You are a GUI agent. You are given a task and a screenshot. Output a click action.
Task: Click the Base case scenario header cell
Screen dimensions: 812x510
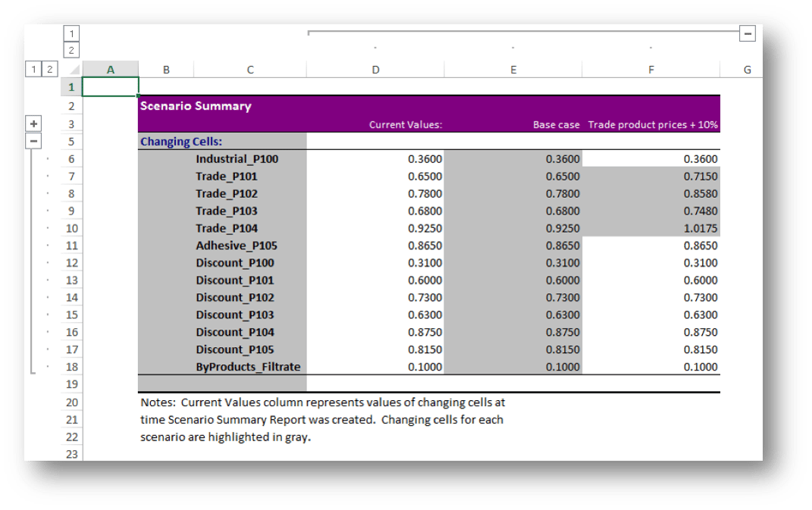click(556, 124)
